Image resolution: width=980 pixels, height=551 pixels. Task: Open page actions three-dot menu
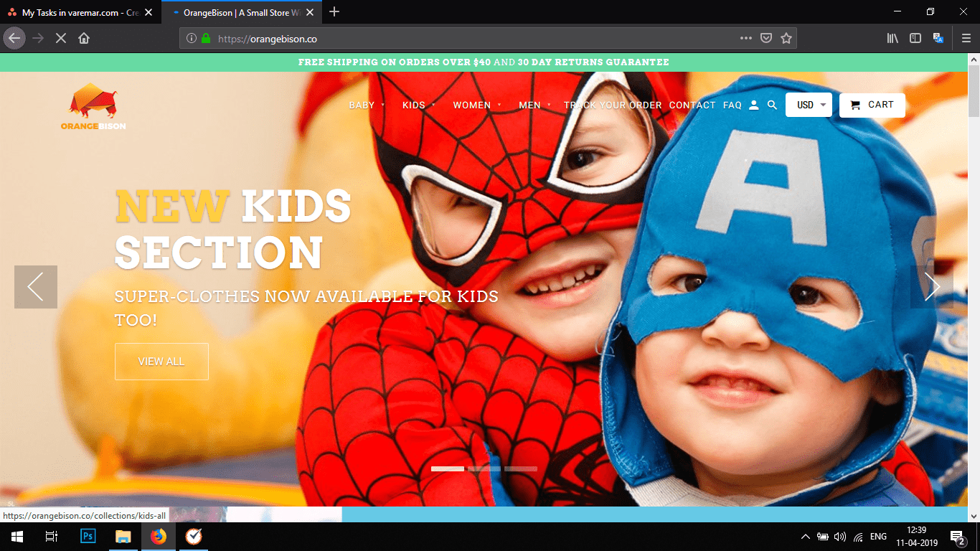(x=746, y=38)
